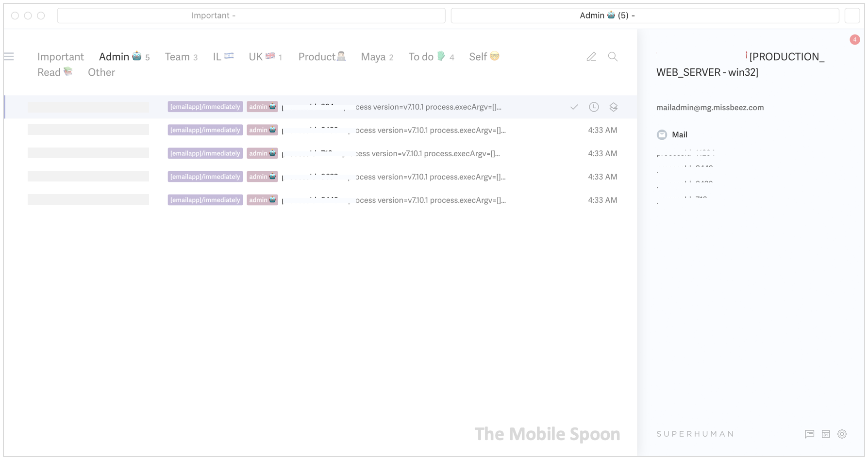Image resolution: width=868 pixels, height=459 pixels.
Task: Open the chat feedback icon beside SUPERHUMAN
Action: tap(809, 434)
